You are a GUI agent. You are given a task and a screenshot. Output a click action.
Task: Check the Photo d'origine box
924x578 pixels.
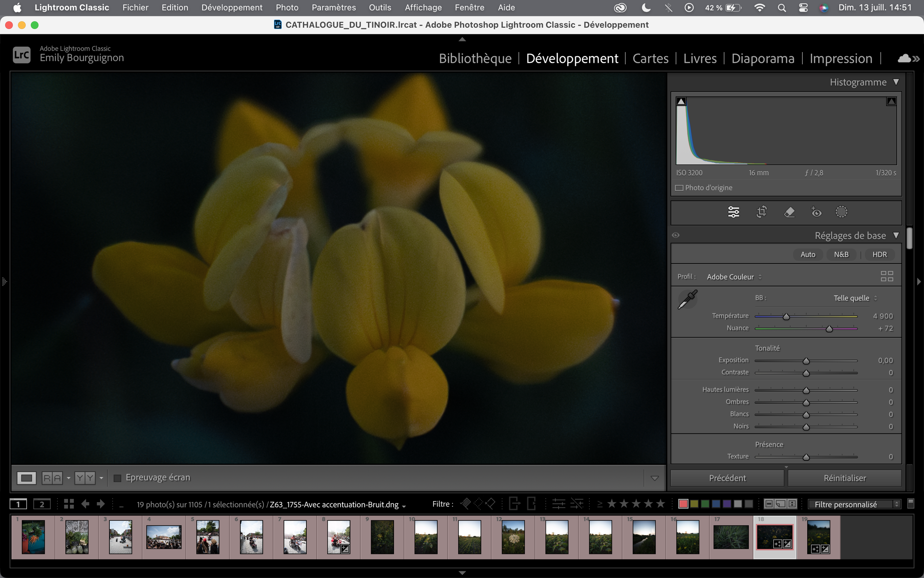click(x=679, y=188)
